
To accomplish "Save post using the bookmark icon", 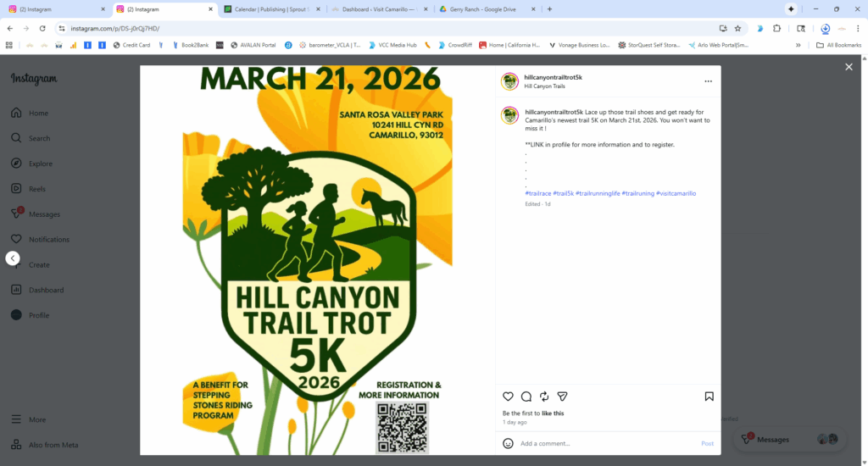I will (x=709, y=397).
